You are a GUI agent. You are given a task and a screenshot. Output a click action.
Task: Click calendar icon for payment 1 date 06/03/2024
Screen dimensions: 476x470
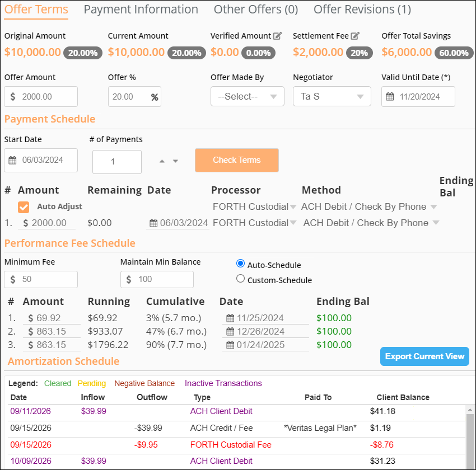pyautogui.click(x=153, y=223)
